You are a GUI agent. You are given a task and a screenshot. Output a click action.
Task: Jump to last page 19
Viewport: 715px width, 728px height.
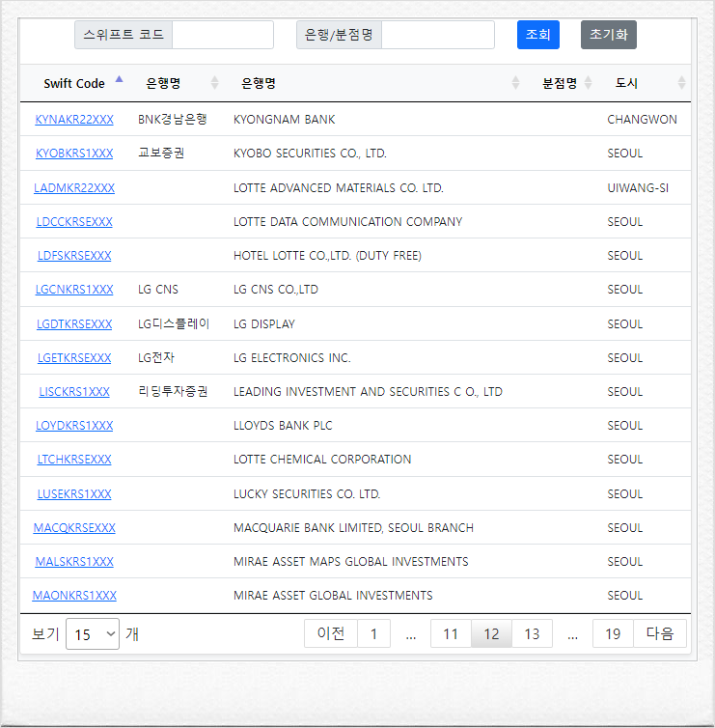tap(613, 633)
